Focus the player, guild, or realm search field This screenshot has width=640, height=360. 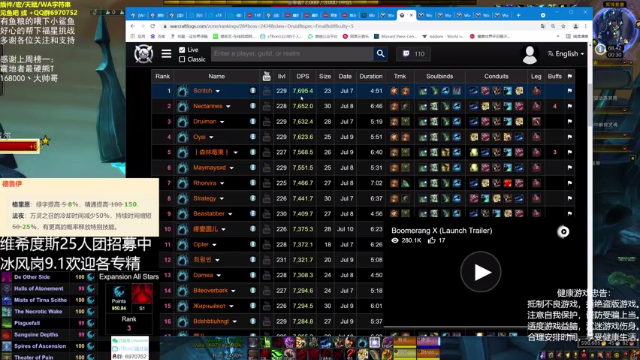click(x=292, y=54)
